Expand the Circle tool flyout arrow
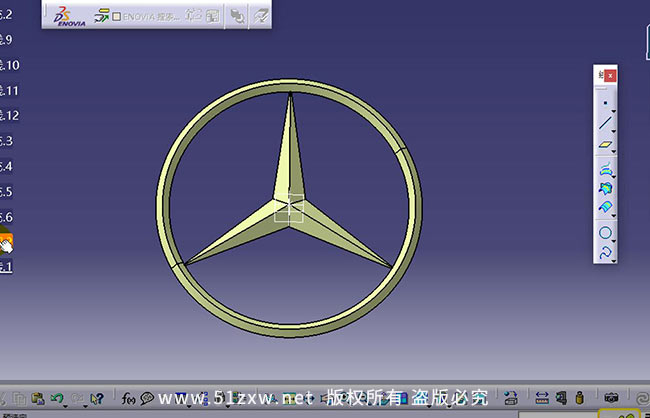The width and height of the screenshot is (650, 418). [x=614, y=241]
